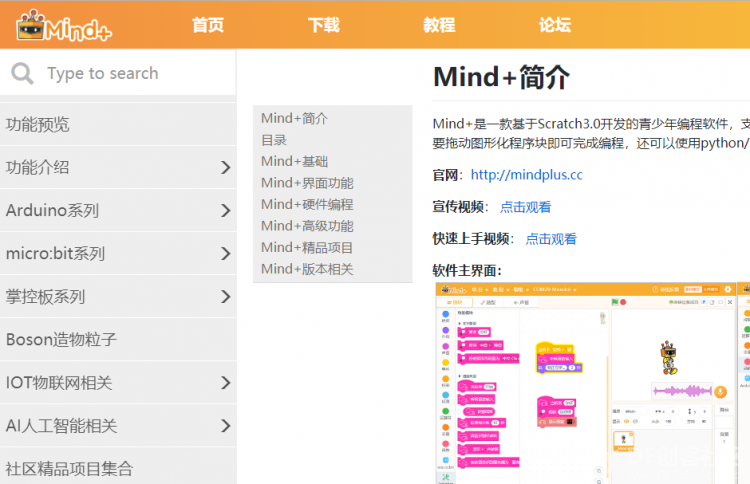Screen dimensions: 750x484
Task: Click the Mind+ logo in the header
Action: (64, 25)
